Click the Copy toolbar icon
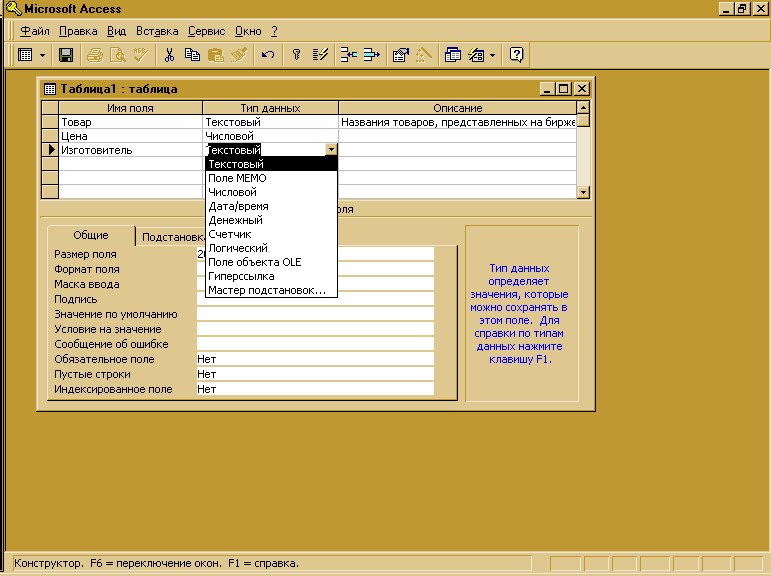This screenshot has width=771, height=576. tap(192, 55)
